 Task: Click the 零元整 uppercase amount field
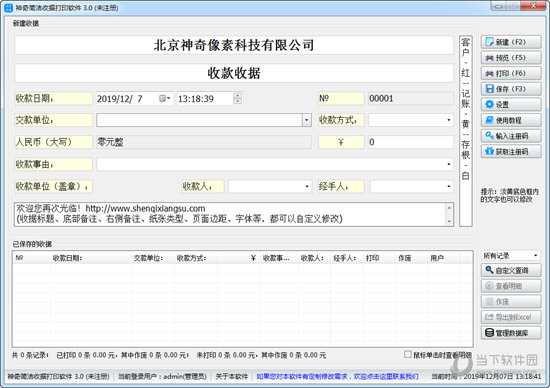click(x=204, y=142)
